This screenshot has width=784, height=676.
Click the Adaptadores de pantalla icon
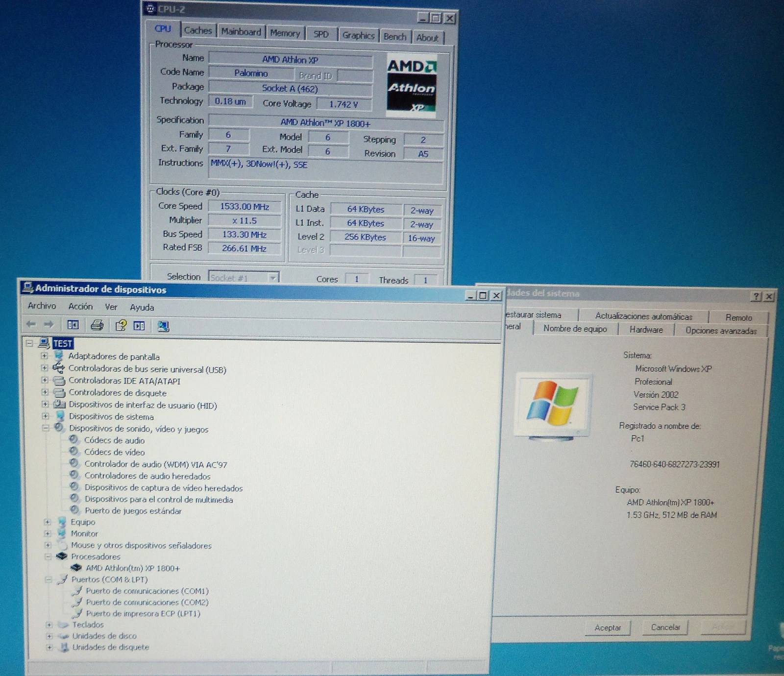[59, 355]
